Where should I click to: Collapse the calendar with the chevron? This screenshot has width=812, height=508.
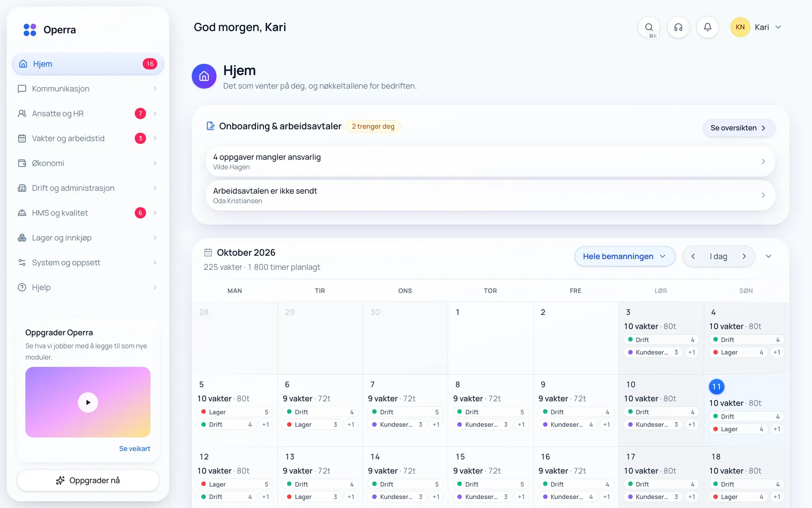pos(769,256)
